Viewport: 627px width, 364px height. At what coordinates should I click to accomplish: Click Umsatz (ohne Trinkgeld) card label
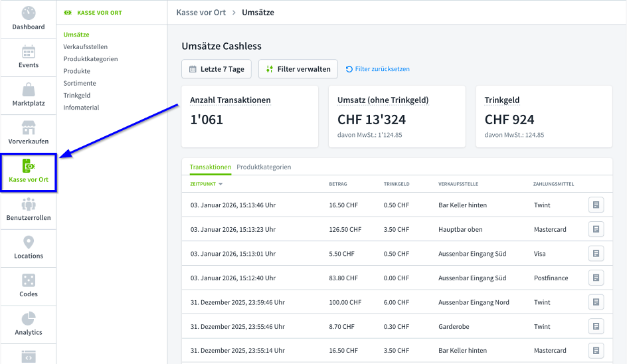coord(383,100)
